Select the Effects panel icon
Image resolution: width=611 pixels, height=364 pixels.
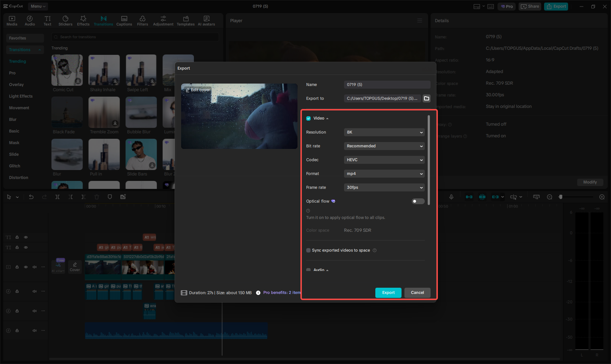83,20
